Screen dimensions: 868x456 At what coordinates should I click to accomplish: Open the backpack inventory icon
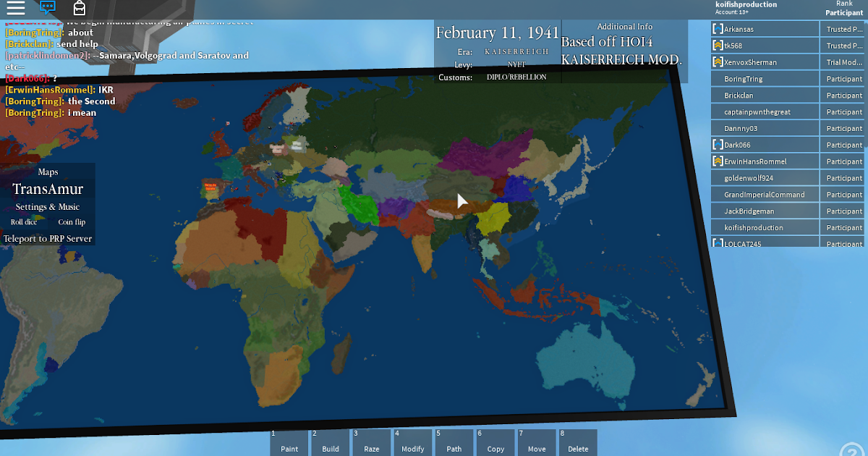[x=80, y=8]
